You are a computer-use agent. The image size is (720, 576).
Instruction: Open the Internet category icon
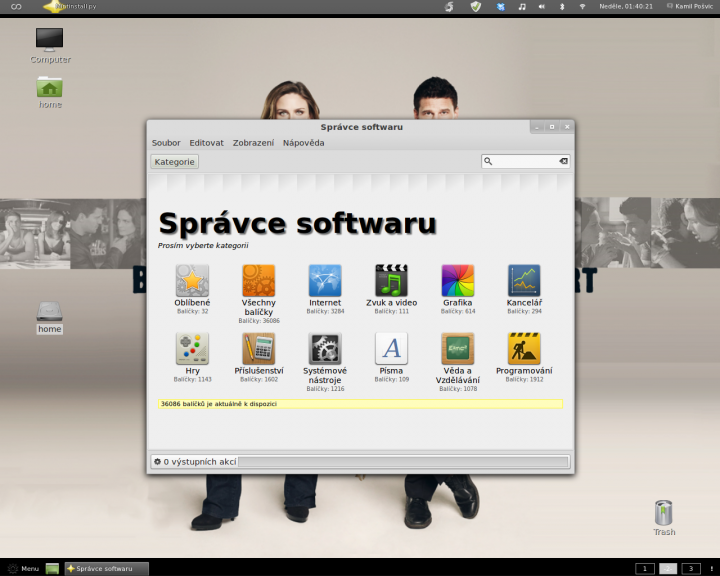click(325, 281)
